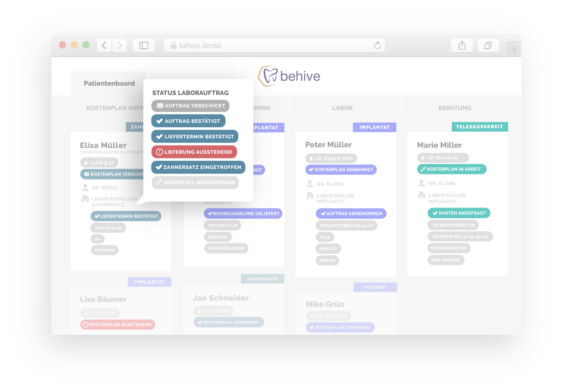The image size is (562, 392).
Task: Click the Implantat 16 tag
Action: coord(223,225)
